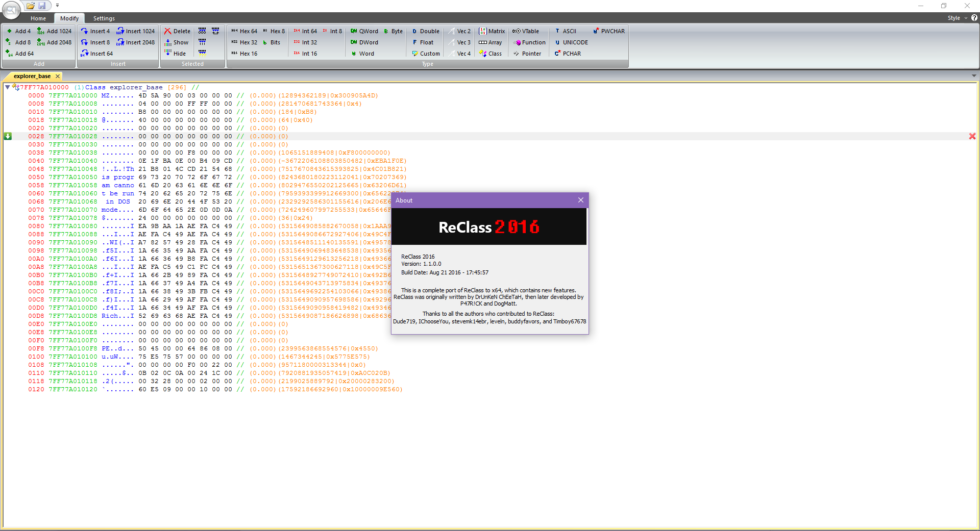
Task: Click Add 1024 bytes
Action: (54, 31)
